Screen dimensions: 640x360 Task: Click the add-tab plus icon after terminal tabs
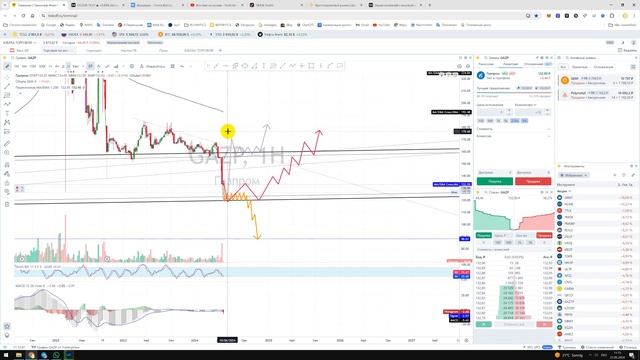tap(220, 50)
